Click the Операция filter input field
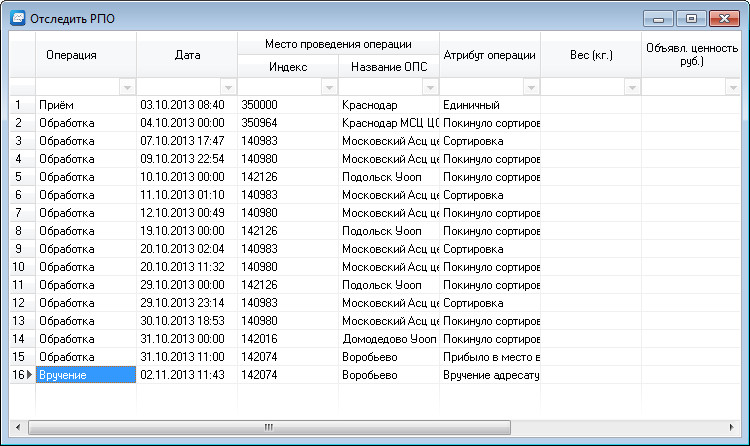This screenshot has height=446, width=750. (x=77, y=87)
